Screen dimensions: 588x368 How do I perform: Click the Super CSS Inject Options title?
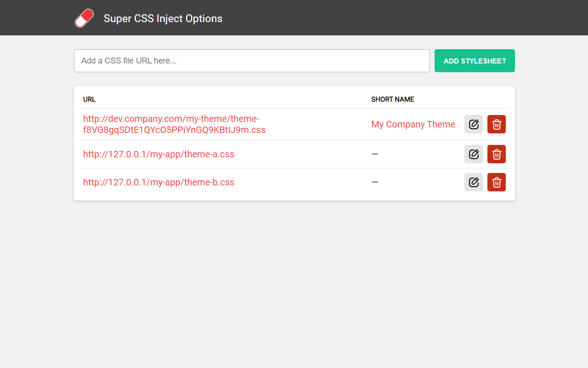click(x=163, y=19)
